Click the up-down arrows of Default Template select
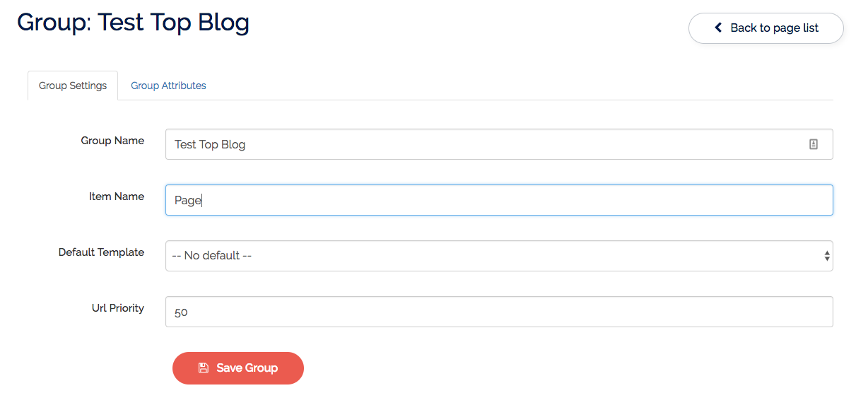Image resolution: width=868 pixels, height=405 pixels. [x=827, y=256]
